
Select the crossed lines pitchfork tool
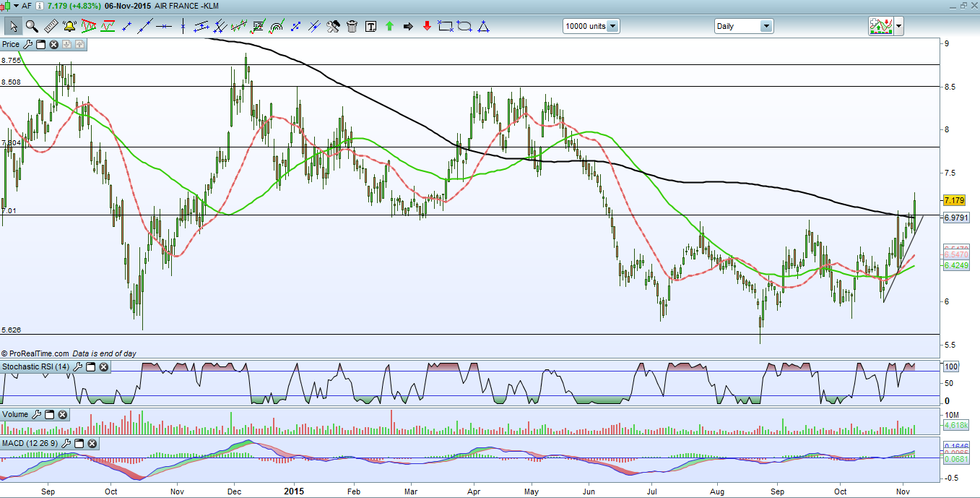click(220, 27)
